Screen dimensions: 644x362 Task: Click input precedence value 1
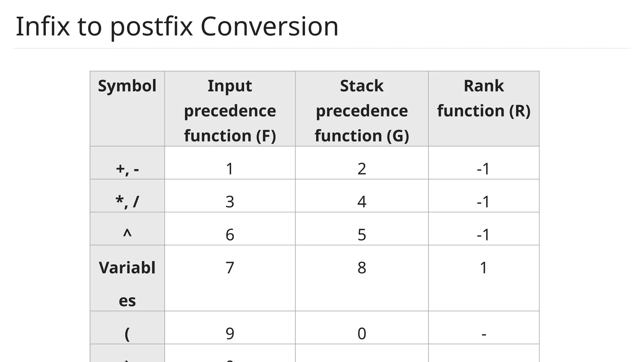(230, 169)
